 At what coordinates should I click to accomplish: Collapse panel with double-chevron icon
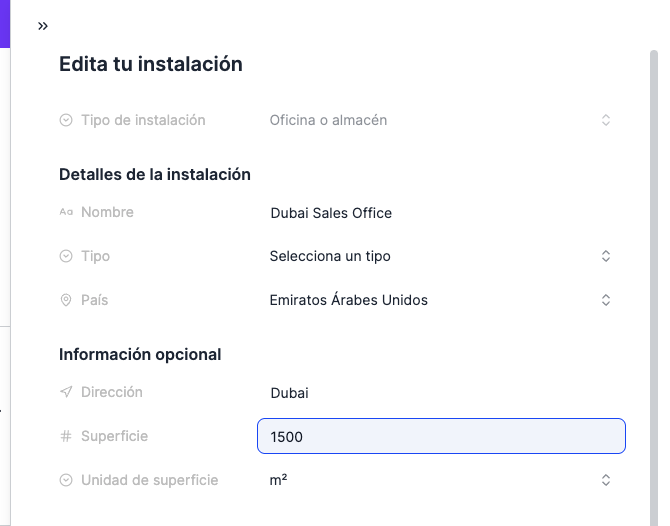tap(43, 26)
